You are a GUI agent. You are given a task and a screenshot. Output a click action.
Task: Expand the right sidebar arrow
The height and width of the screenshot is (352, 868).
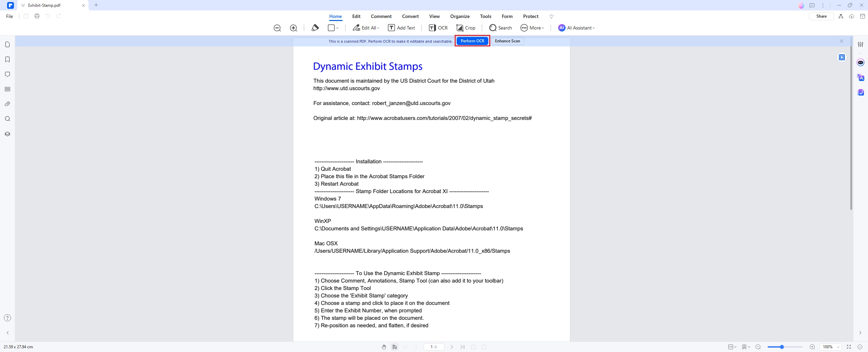[861, 333]
